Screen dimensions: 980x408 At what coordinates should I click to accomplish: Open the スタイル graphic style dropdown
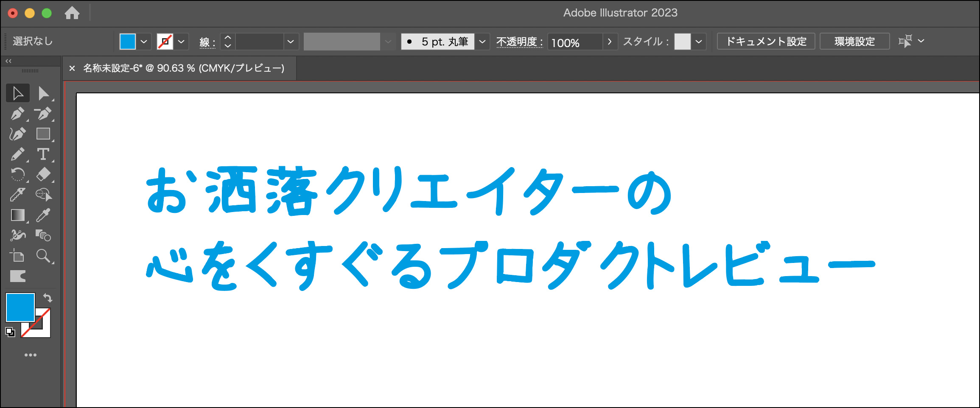(698, 42)
